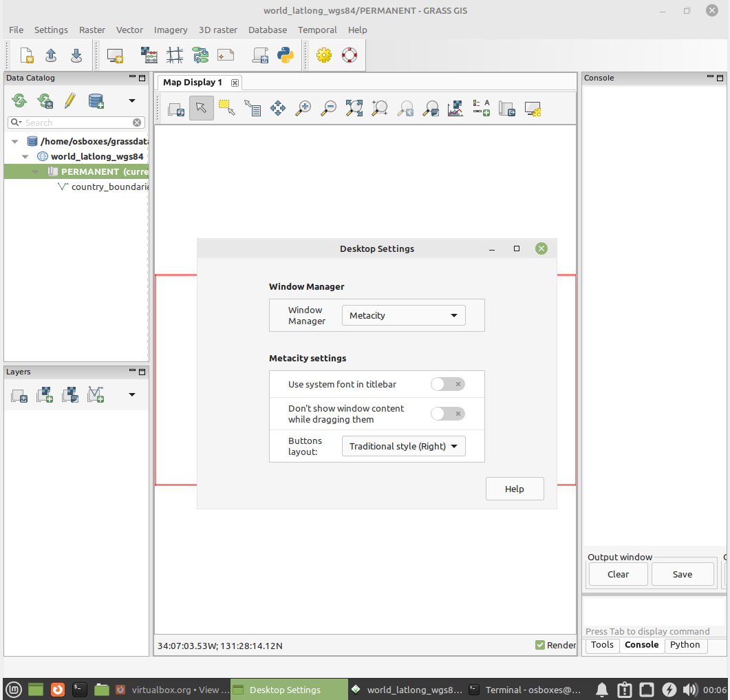Open the Imagery menu
Image resolution: width=730 pixels, height=700 pixels.
(171, 30)
